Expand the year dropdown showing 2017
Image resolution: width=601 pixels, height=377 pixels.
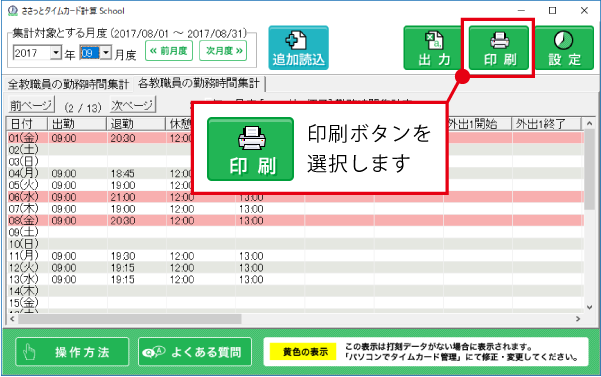click(x=56, y=52)
